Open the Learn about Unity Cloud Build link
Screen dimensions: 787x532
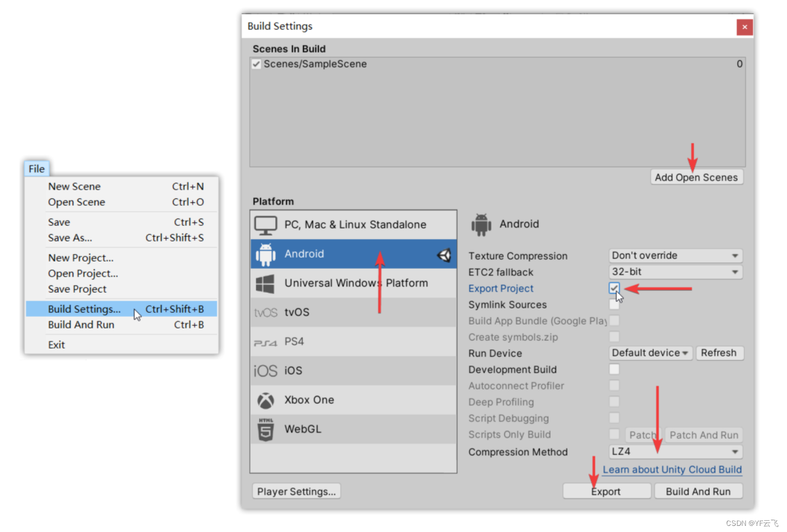tap(672, 470)
